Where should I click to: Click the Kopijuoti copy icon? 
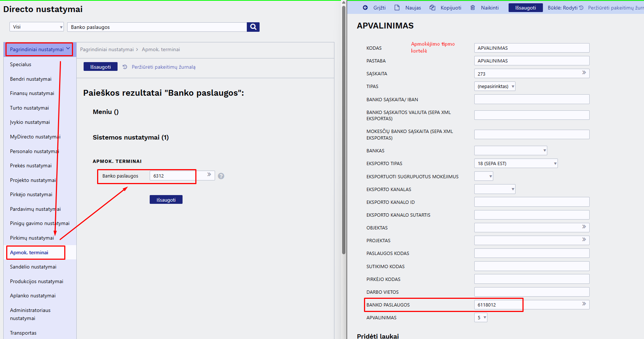coord(432,8)
